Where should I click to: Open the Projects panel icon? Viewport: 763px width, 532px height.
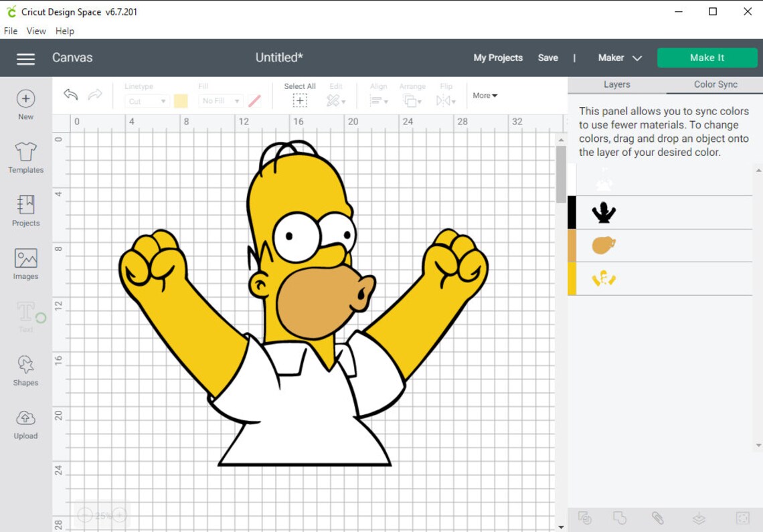(26, 205)
